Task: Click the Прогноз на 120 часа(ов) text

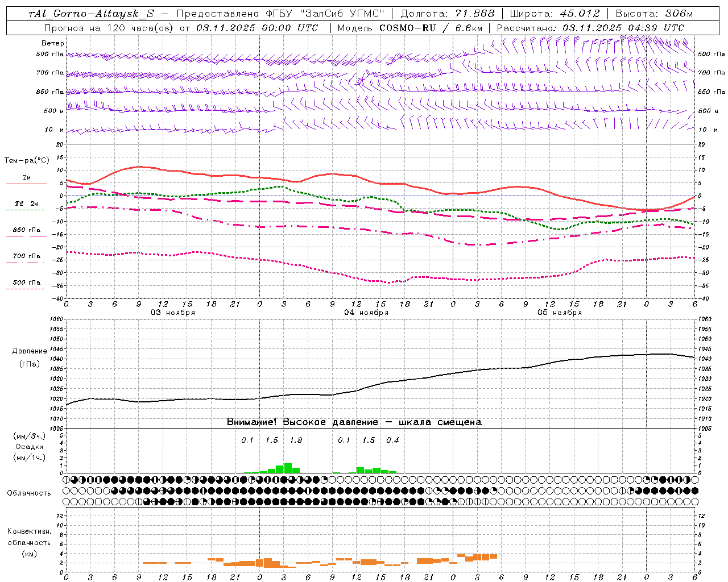Action: click(x=109, y=28)
